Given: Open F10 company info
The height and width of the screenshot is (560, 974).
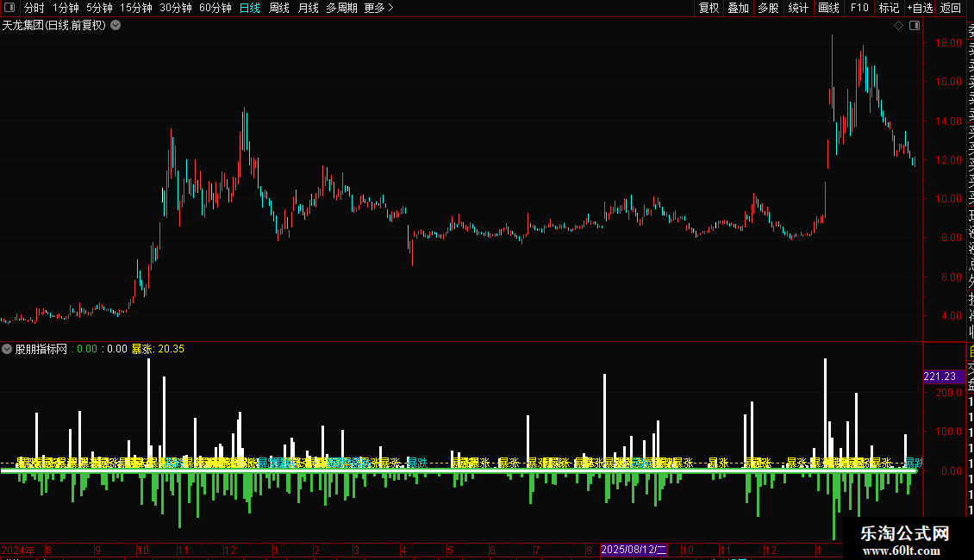Looking at the screenshot, I should pyautogui.click(x=859, y=8).
